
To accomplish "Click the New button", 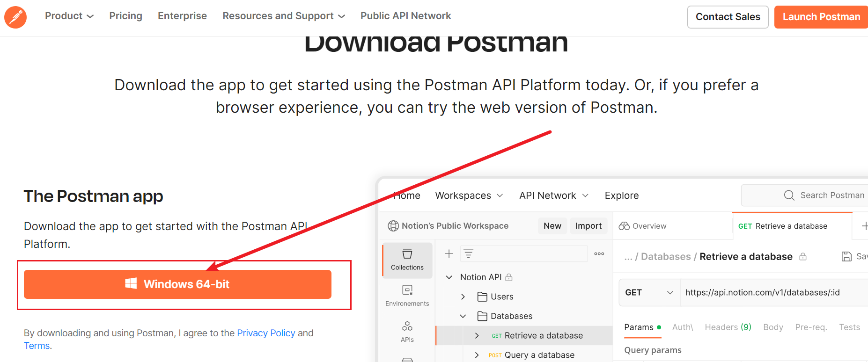I will click(552, 226).
